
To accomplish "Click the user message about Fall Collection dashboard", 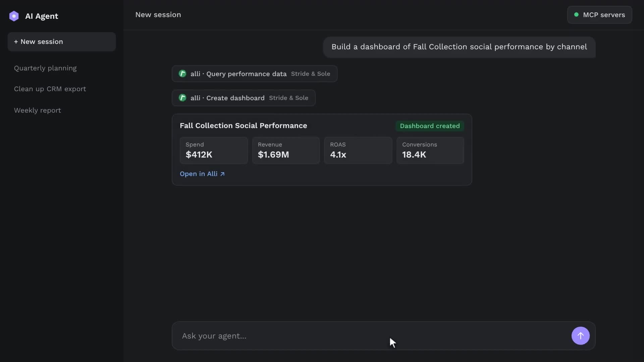I will [x=459, y=47].
